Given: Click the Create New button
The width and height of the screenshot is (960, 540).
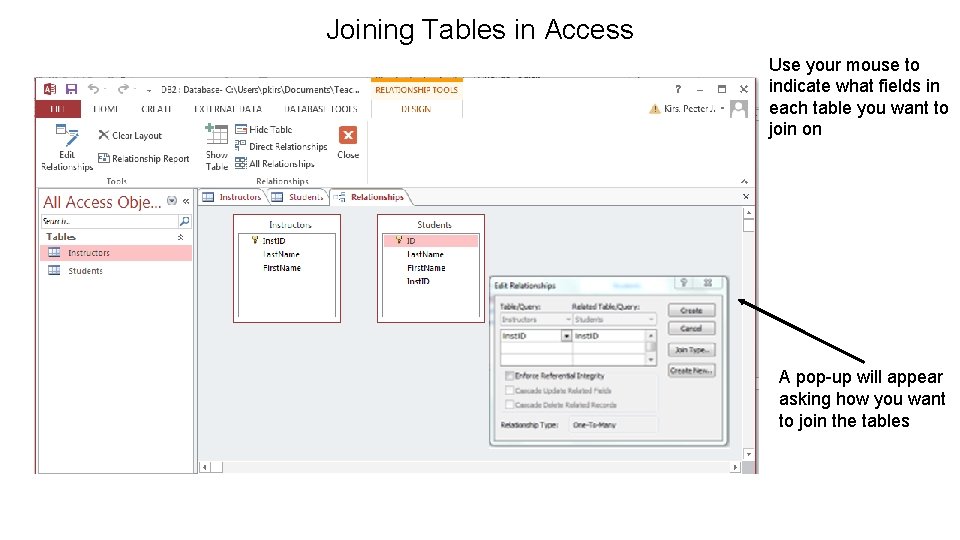Looking at the screenshot, I should pos(691,370).
